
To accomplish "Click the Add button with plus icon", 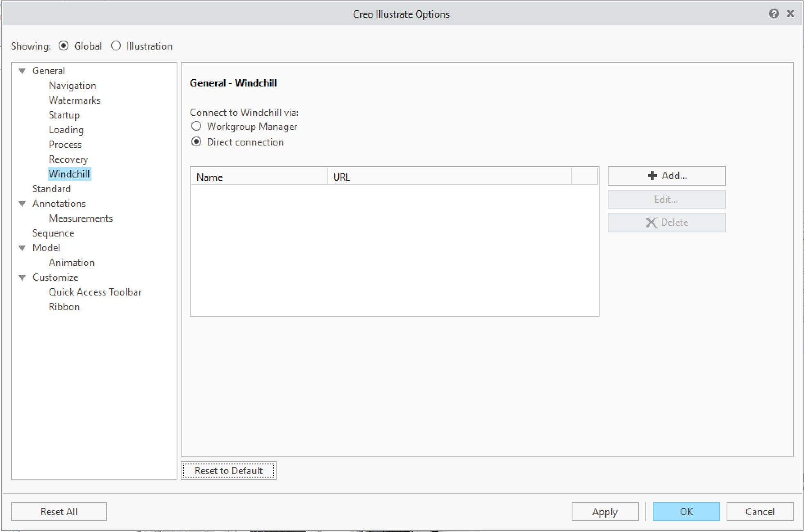I will pyautogui.click(x=666, y=175).
